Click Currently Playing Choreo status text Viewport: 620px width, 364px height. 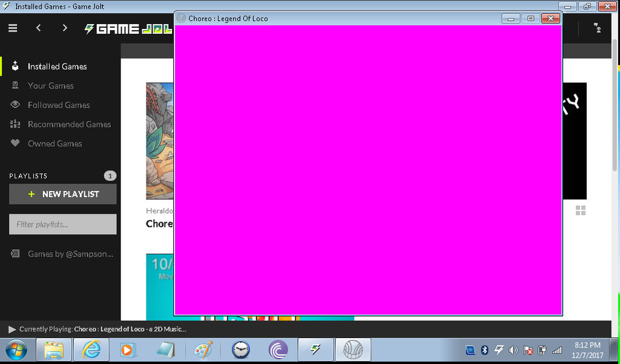pos(102,329)
